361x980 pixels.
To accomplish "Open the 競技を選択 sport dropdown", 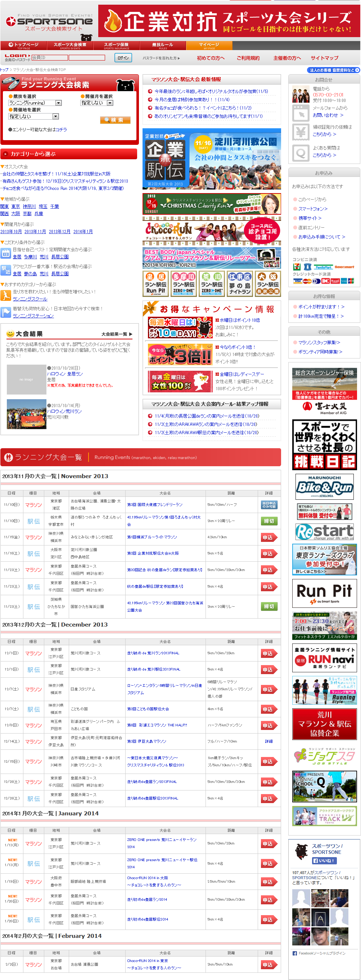I will click(x=35, y=103).
